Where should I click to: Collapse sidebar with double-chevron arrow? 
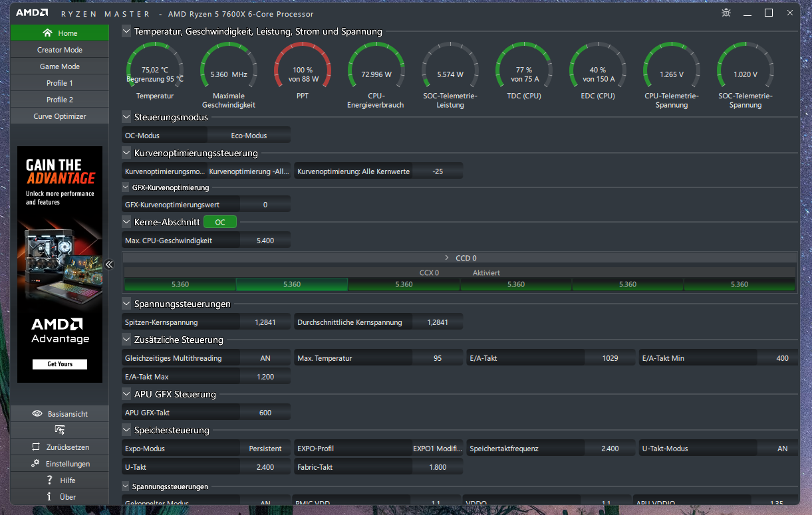click(x=110, y=264)
